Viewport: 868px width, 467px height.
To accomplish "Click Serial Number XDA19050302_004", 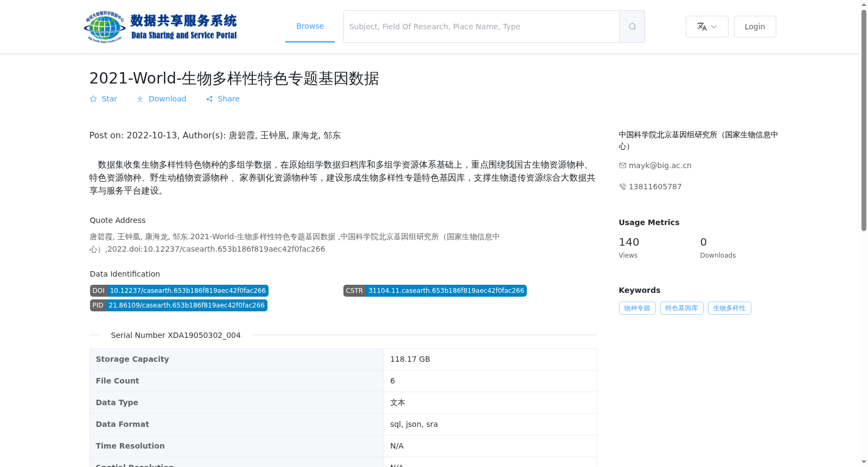I will (176, 335).
